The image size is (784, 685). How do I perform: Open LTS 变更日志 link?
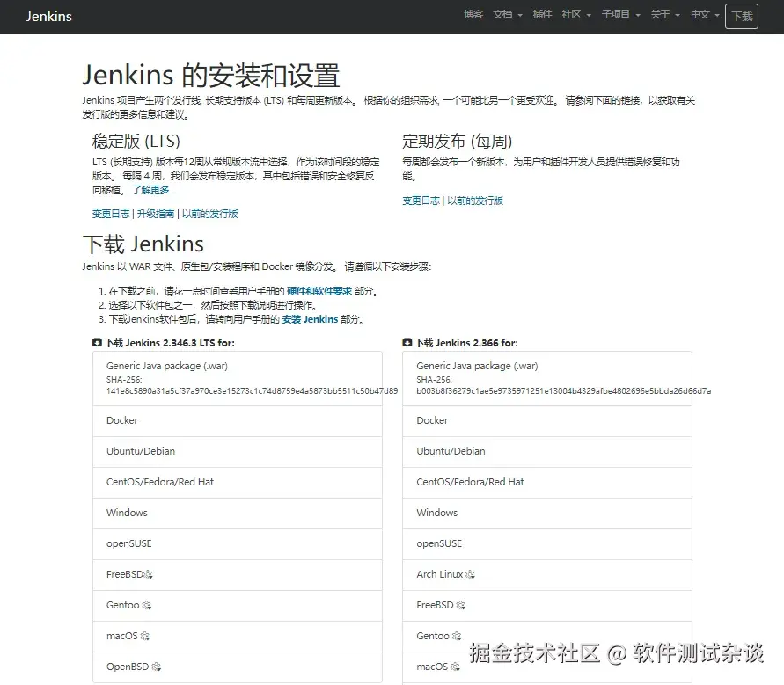tap(111, 214)
